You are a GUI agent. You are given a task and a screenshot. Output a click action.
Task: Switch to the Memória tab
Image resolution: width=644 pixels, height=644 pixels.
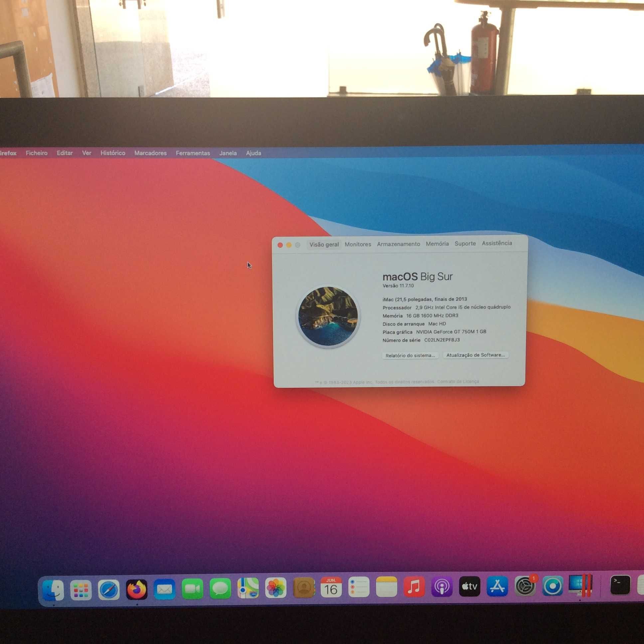437,244
